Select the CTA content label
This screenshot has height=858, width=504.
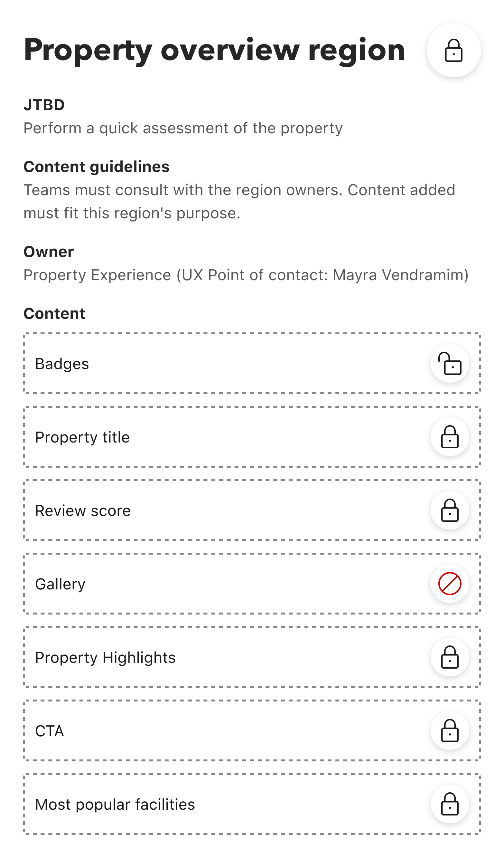click(x=50, y=731)
